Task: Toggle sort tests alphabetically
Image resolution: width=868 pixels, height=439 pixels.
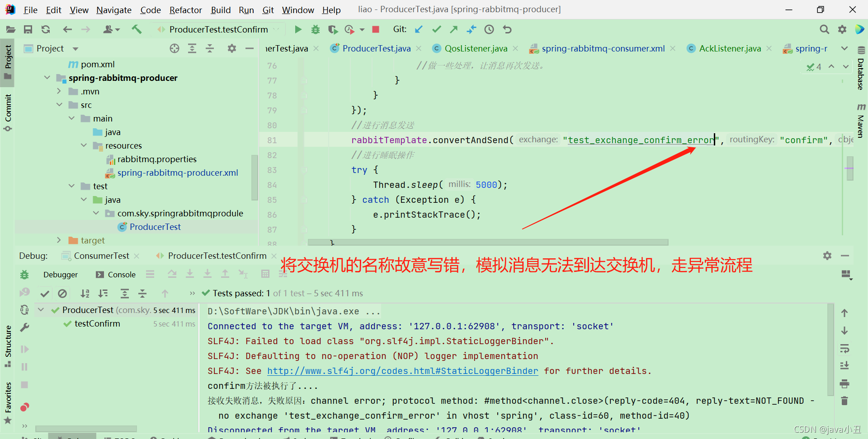Action: pyautogui.click(x=85, y=294)
